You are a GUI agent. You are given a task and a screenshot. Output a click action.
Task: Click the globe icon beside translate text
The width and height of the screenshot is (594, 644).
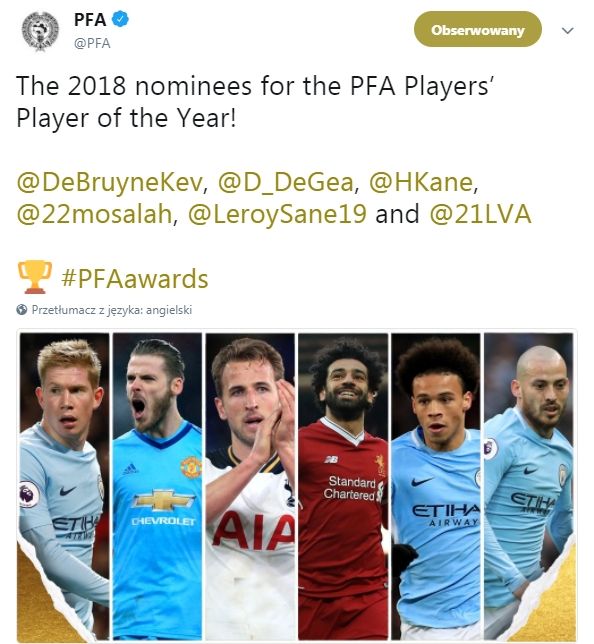pos(22,310)
